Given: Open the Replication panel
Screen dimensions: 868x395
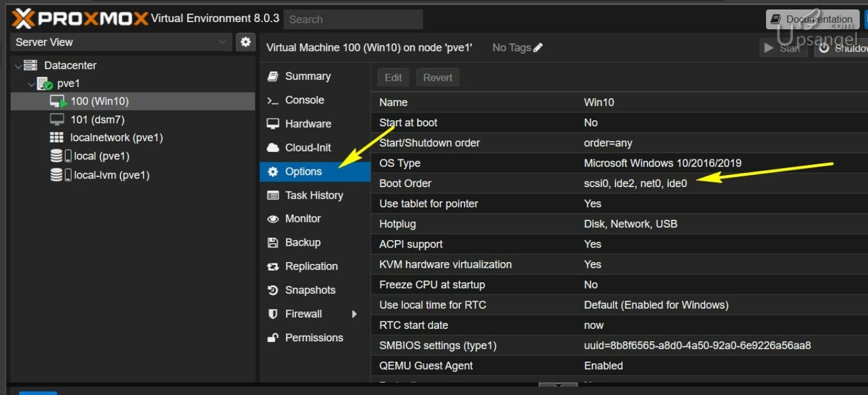Looking at the screenshot, I should pos(311,266).
